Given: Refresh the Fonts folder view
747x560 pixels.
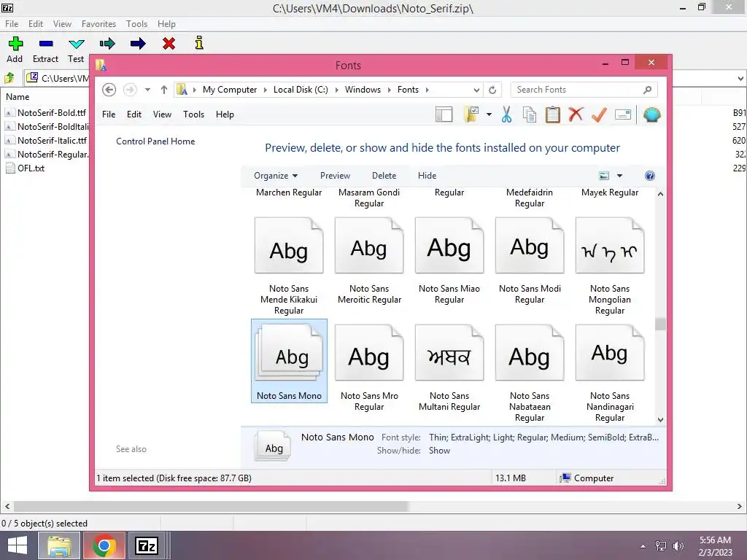Looking at the screenshot, I should (492, 90).
